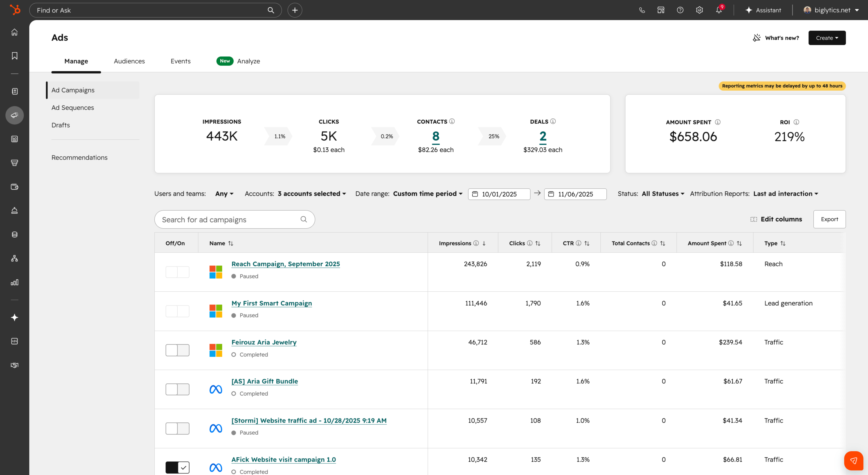Toggle the [Stormi] Website traffic ad switch
Viewport: 868px width, 475px height.
tap(177, 428)
